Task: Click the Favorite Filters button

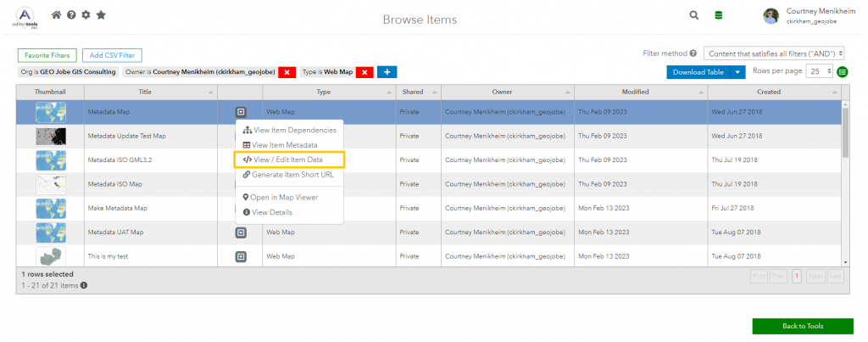Action: point(47,55)
